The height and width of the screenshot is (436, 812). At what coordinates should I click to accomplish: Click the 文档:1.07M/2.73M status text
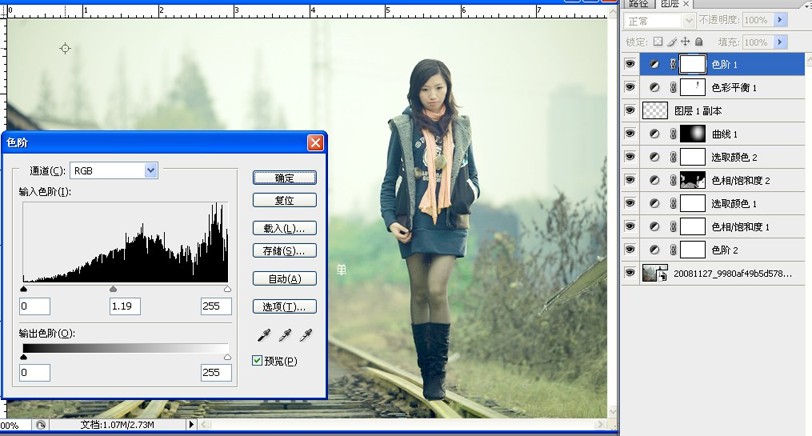pos(117,425)
